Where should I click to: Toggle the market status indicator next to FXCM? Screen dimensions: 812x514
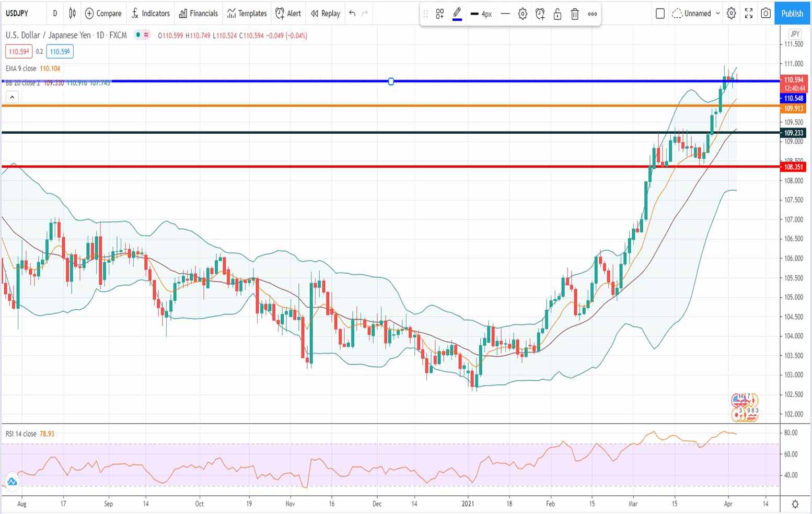point(138,35)
